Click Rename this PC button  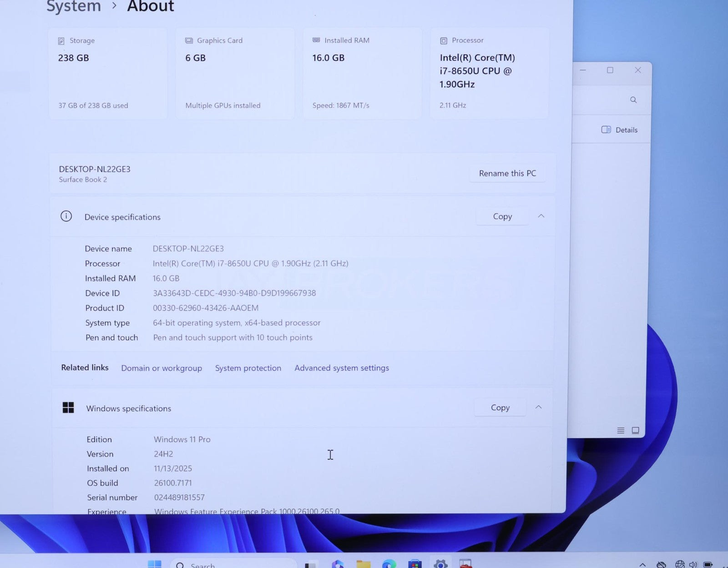pos(507,173)
